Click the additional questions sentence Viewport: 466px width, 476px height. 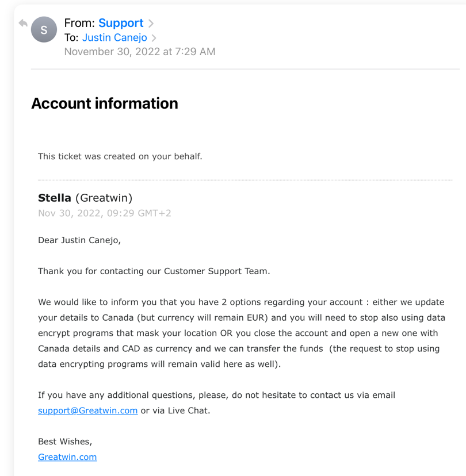216,395
